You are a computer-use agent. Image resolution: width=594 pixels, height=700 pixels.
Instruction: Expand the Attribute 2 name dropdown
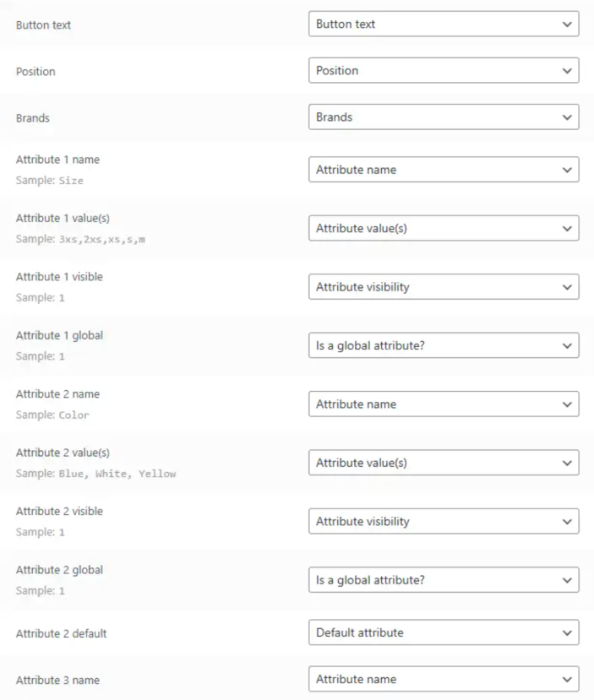tap(443, 404)
